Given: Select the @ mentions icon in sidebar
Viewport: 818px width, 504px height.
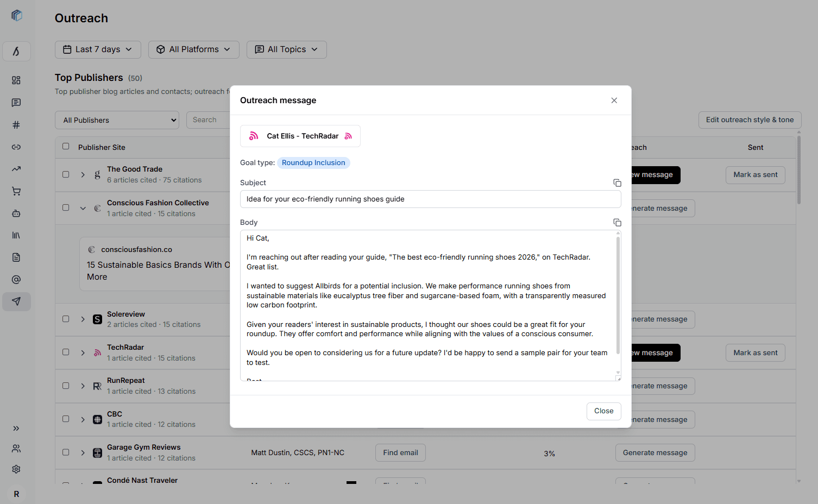Looking at the screenshot, I should pyautogui.click(x=16, y=280).
